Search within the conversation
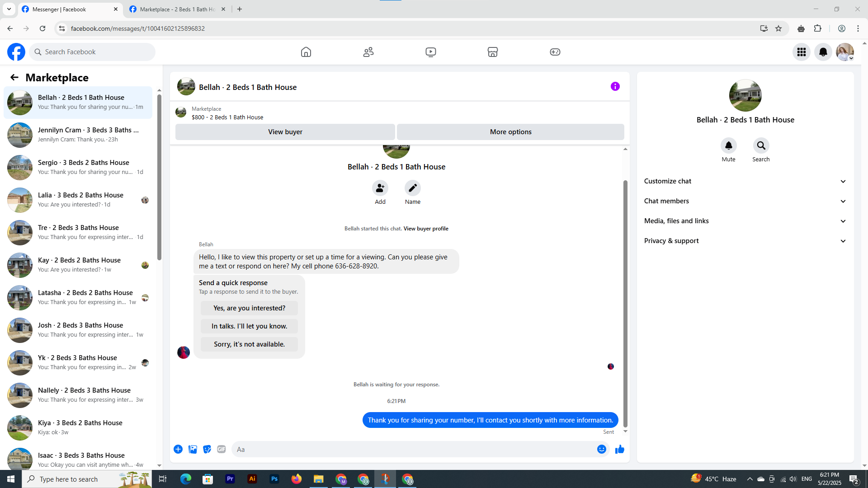The image size is (868, 488). click(761, 145)
